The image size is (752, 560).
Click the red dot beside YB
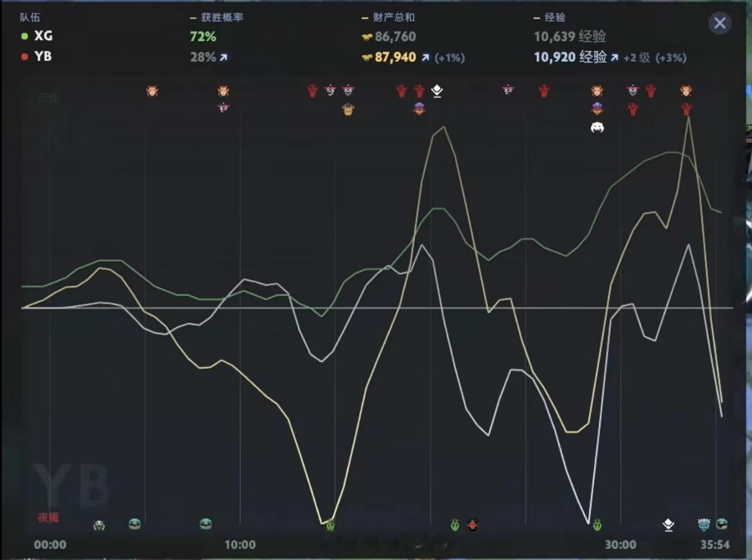pyautogui.click(x=24, y=57)
